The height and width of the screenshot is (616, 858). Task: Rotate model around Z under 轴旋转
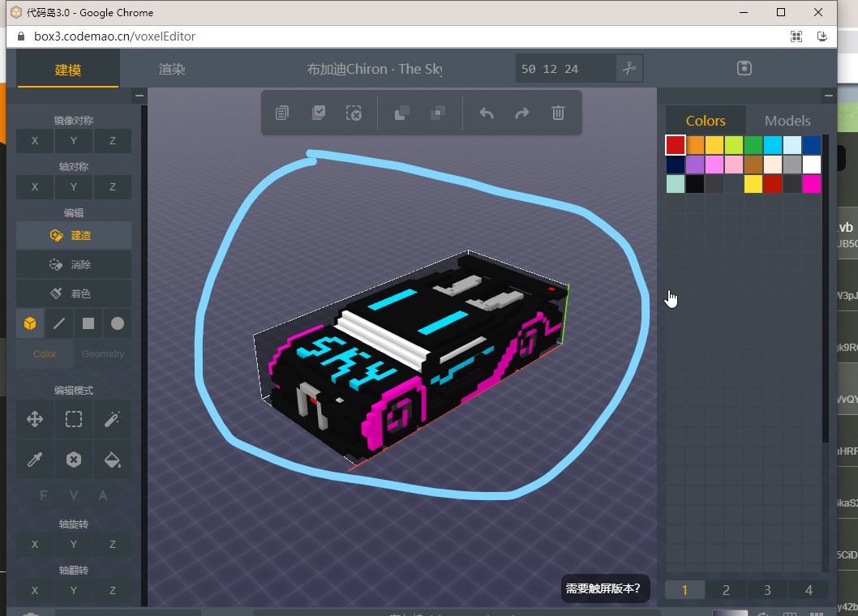point(113,545)
